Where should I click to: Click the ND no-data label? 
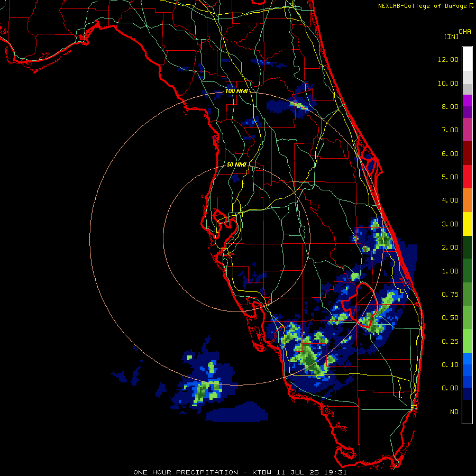(x=454, y=412)
